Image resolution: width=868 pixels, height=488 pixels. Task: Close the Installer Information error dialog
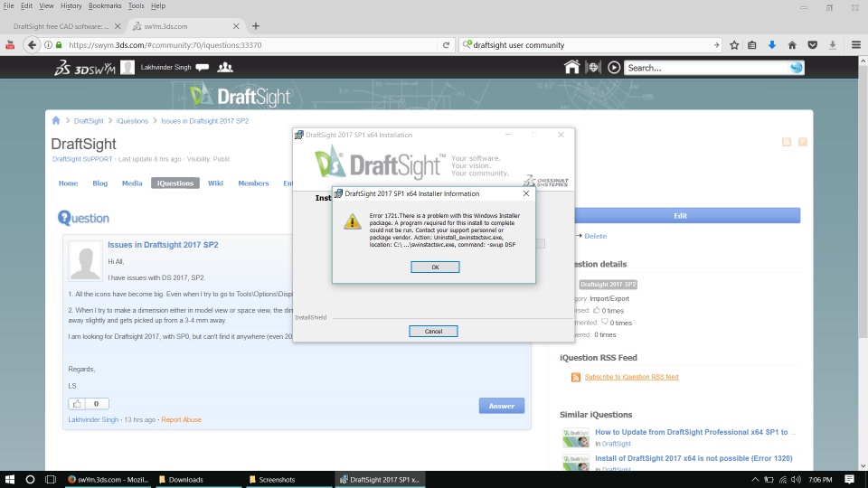pyautogui.click(x=526, y=193)
